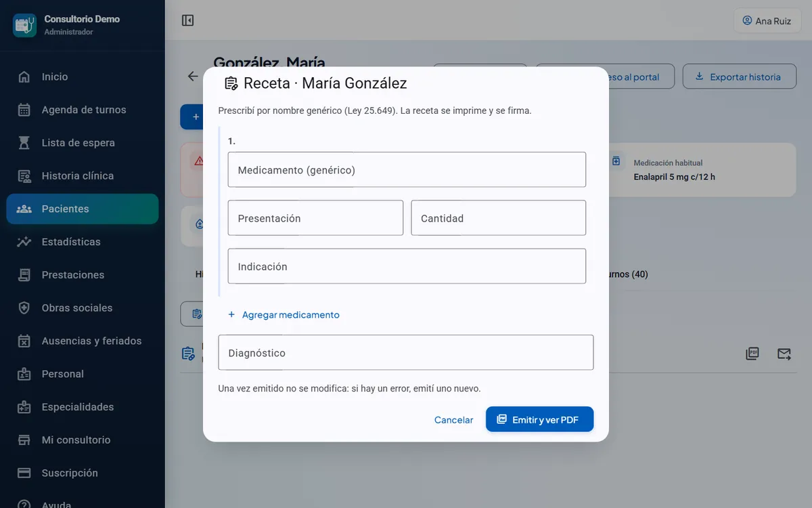Open Lista de espera in the sidebar
This screenshot has width=812, height=508.
click(83, 143)
